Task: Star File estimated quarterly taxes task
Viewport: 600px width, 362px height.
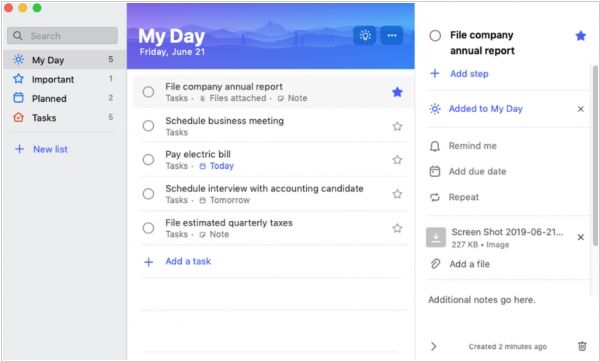Action: point(398,228)
